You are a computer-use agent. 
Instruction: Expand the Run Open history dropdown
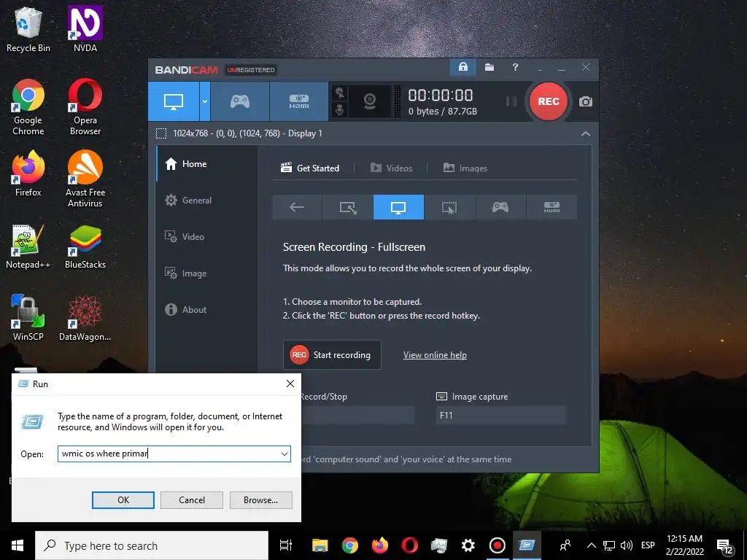point(285,454)
